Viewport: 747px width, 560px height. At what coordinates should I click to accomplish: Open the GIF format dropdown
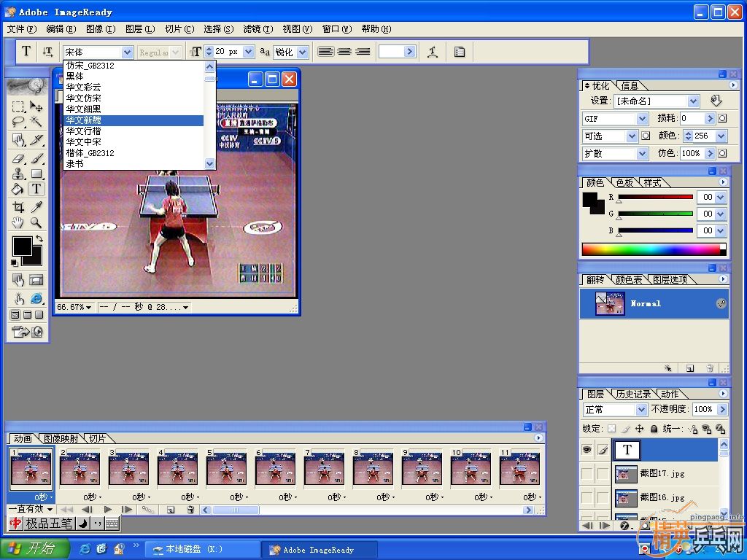(x=643, y=119)
